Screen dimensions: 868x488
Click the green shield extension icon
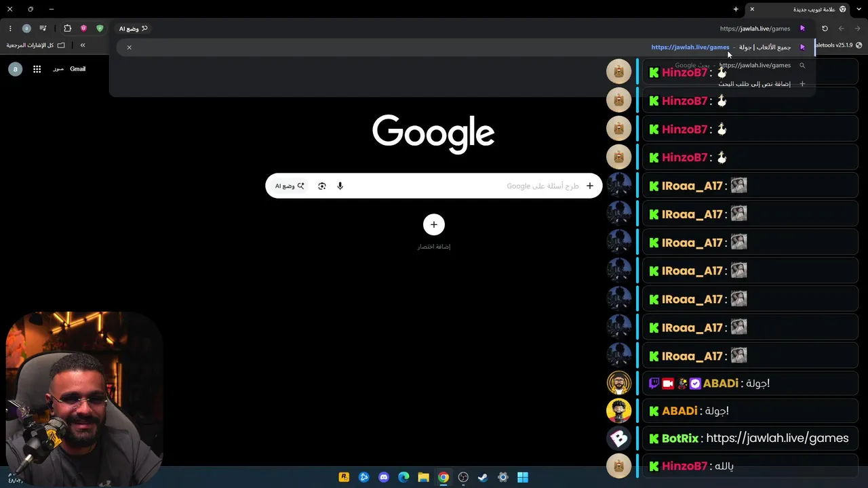coord(100,28)
